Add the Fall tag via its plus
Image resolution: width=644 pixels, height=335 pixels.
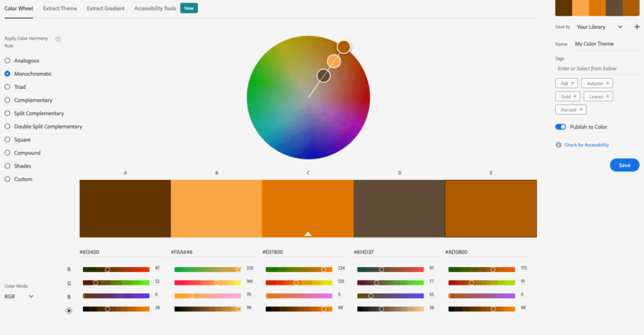[x=573, y=83]
